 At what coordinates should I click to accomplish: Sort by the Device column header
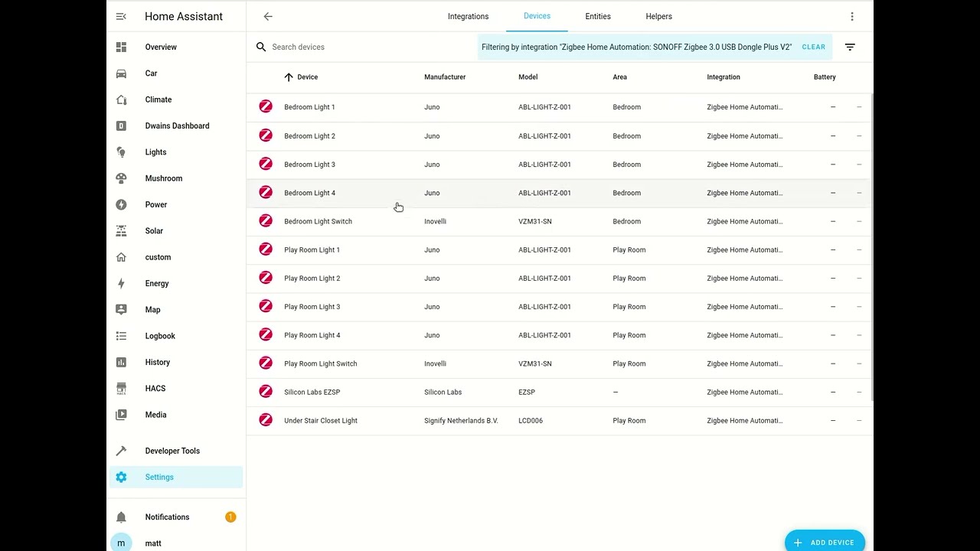(x=307, y=77)
